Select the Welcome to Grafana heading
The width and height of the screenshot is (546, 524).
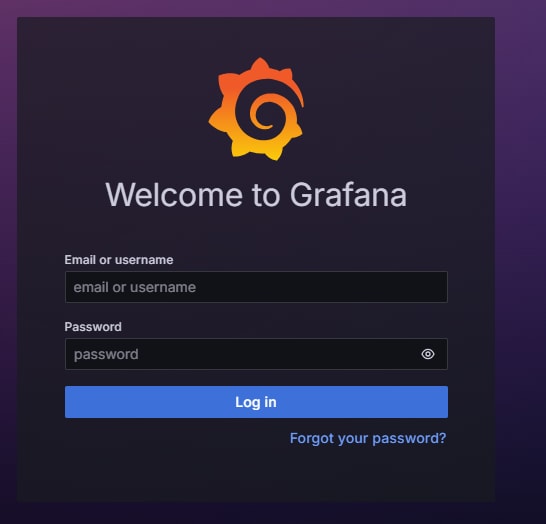[256, 195]
